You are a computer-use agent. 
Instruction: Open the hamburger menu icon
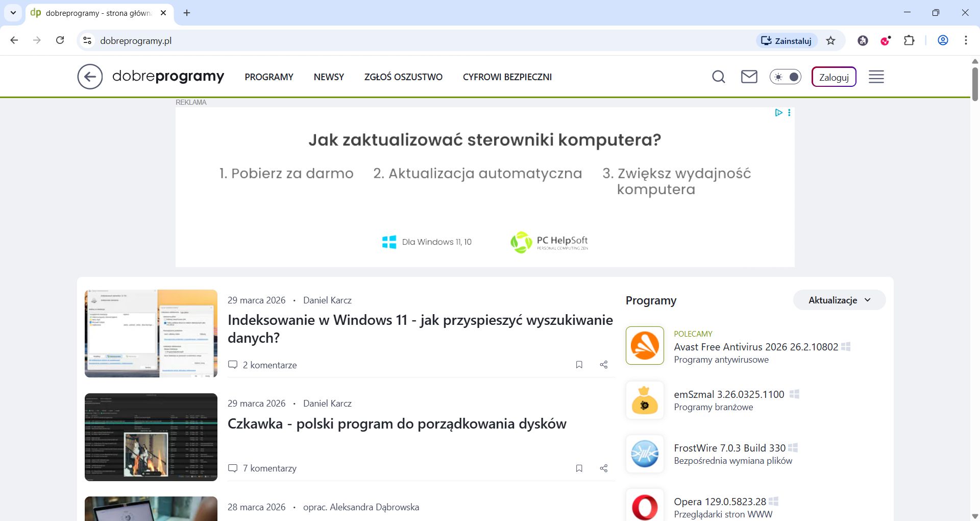876,77
